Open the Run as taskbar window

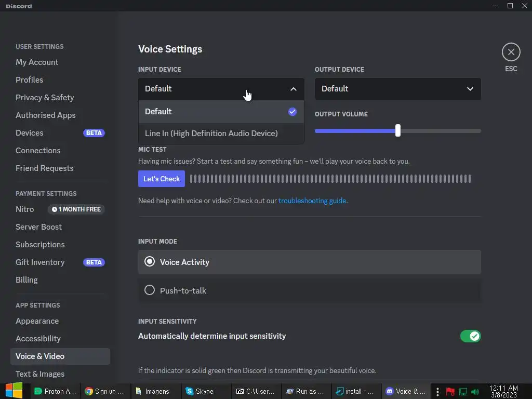(306, 391)
